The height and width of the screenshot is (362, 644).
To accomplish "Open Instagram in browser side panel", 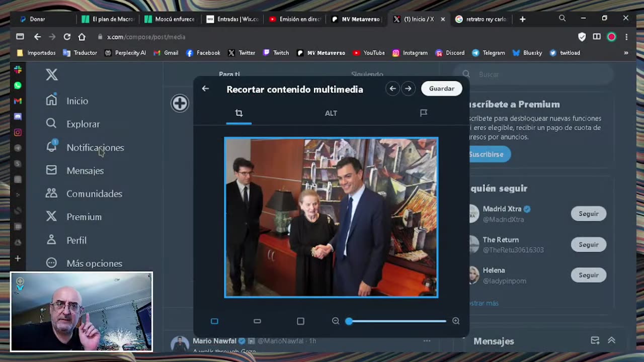I will [18, 132].
